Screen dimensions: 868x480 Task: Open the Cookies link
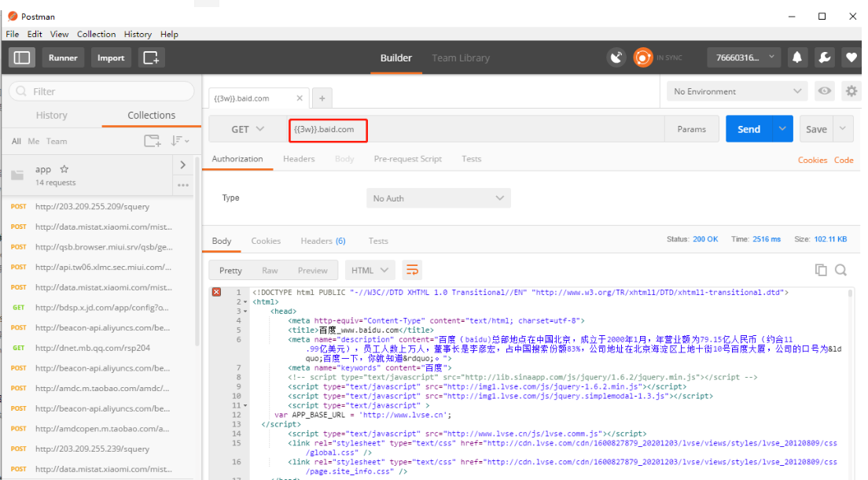(x=812, y=160)
